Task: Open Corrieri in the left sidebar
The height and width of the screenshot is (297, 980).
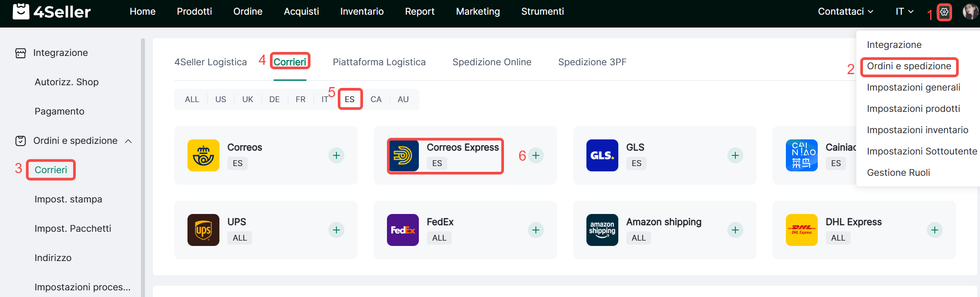Action: coord(51,170)
